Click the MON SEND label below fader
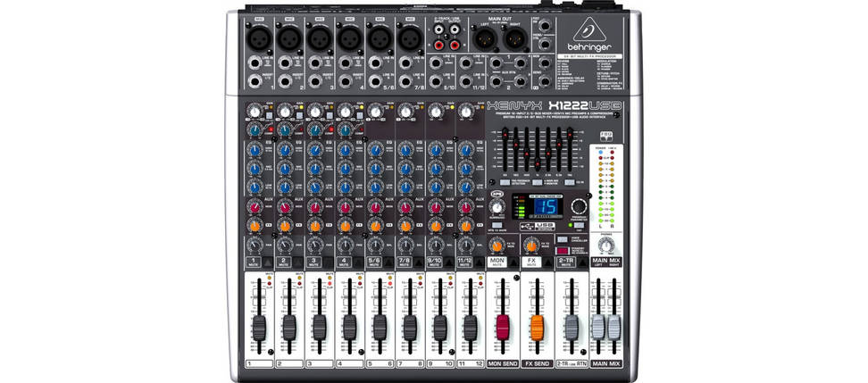 click(x=503, y=363)
